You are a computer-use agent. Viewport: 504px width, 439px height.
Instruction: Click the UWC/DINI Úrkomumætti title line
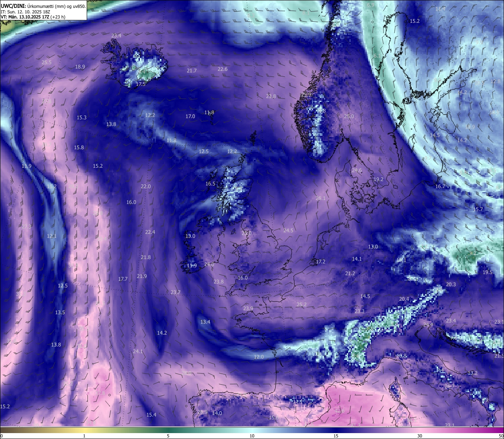coord(43,6)
